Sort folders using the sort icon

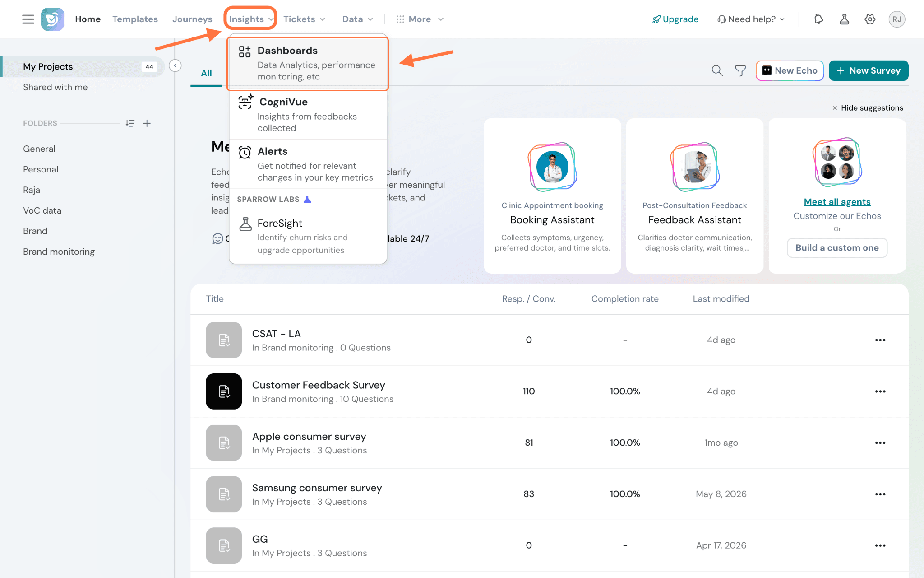[x=130, y=123]
